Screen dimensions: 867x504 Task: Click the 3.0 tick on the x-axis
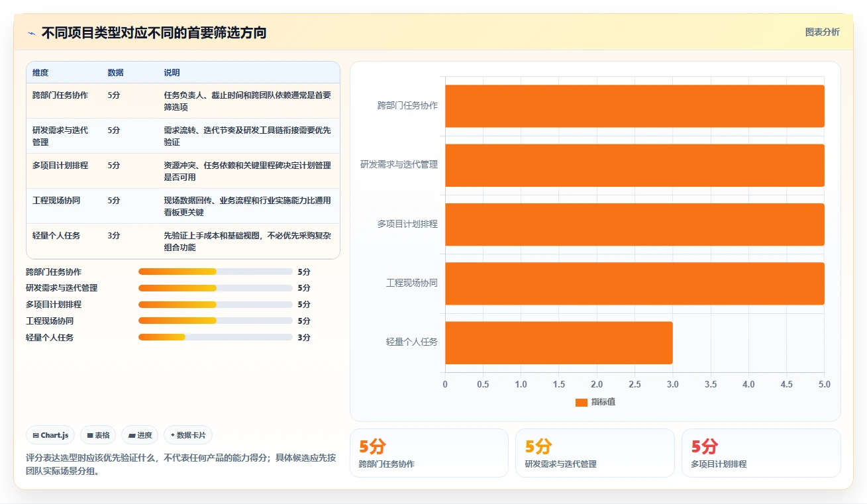pyautogui.click(x=672, y=384)
